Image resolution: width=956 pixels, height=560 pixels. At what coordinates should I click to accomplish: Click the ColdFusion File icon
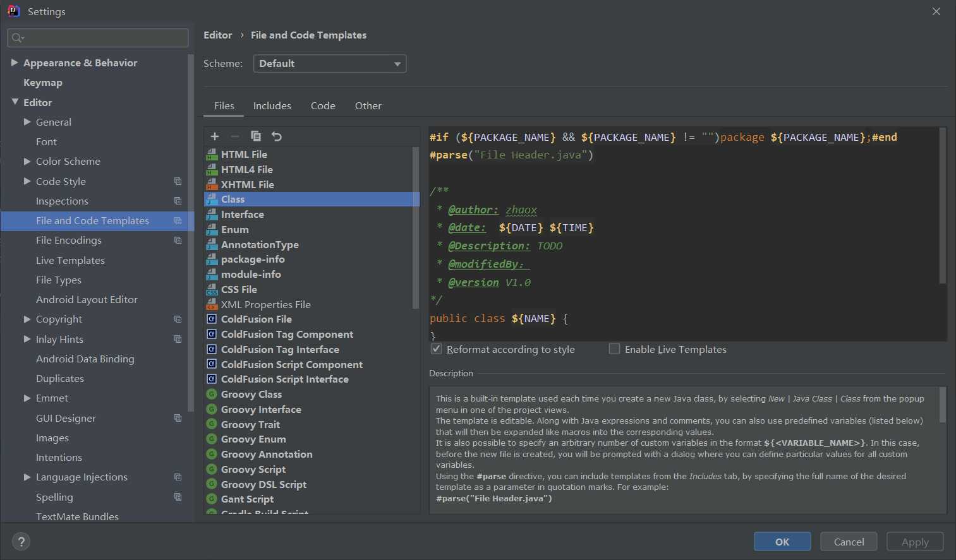212,319
